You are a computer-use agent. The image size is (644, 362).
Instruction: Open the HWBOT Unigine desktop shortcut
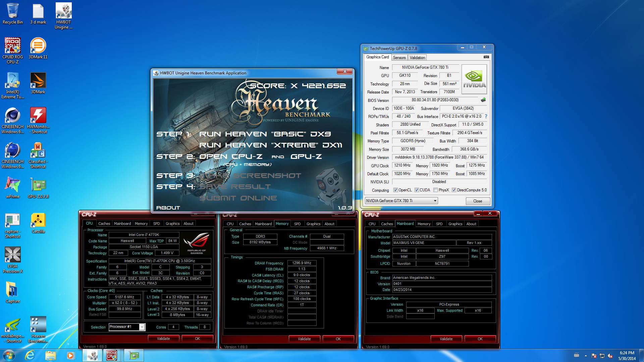point(63,16)
